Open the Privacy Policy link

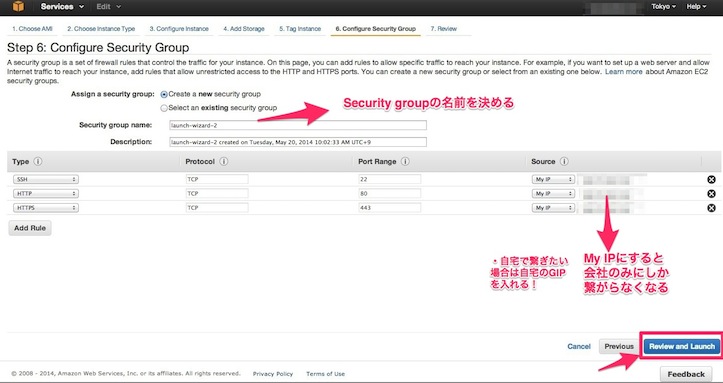[x=273, y=374]
